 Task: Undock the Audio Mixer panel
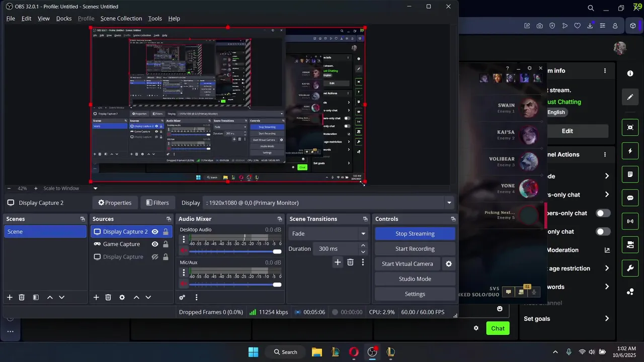click(x=280, y=219)
